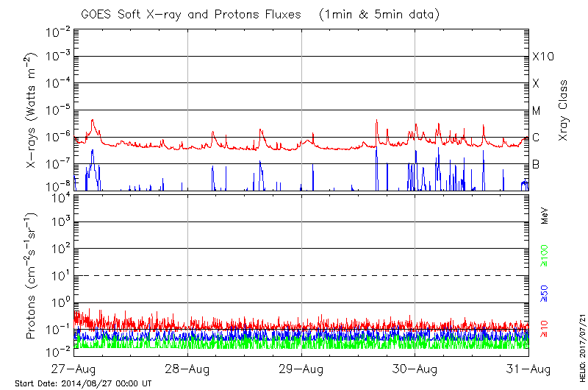Click the 29-Aug date tick label
The height and width of the screenshot is (390, 588).
[301, 369]
